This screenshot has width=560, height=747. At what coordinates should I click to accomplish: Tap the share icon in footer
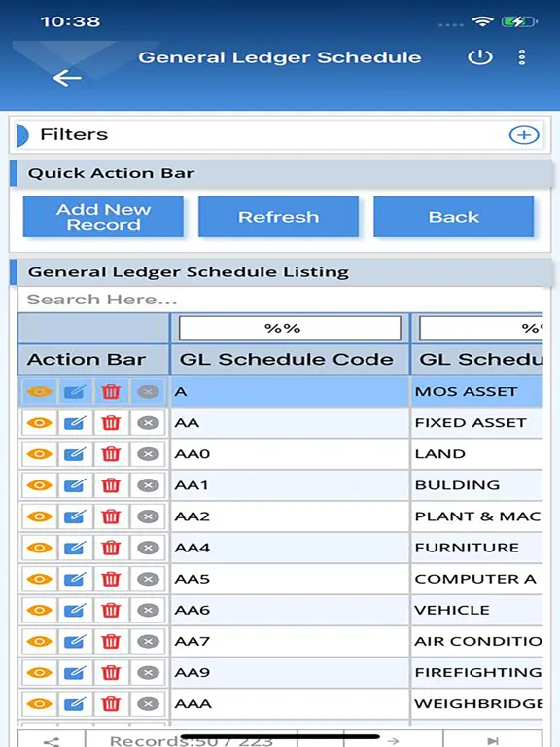(x=52, y=741)
